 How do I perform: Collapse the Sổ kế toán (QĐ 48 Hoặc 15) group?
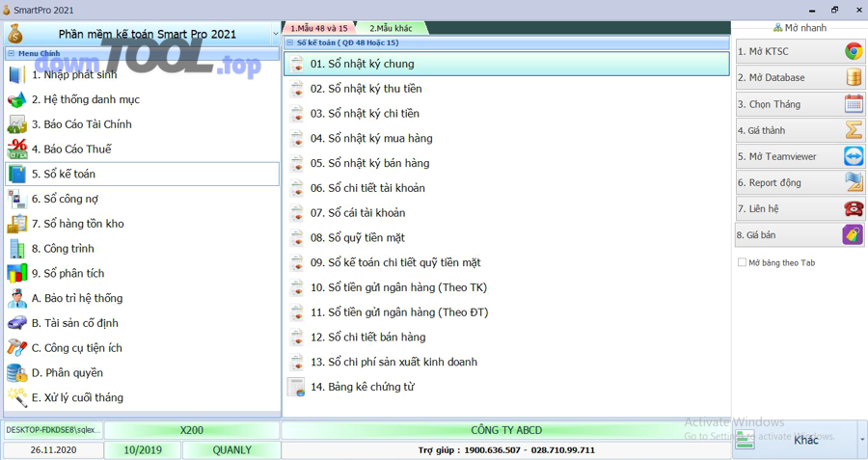pyautogui.click(x=289, y=42)
